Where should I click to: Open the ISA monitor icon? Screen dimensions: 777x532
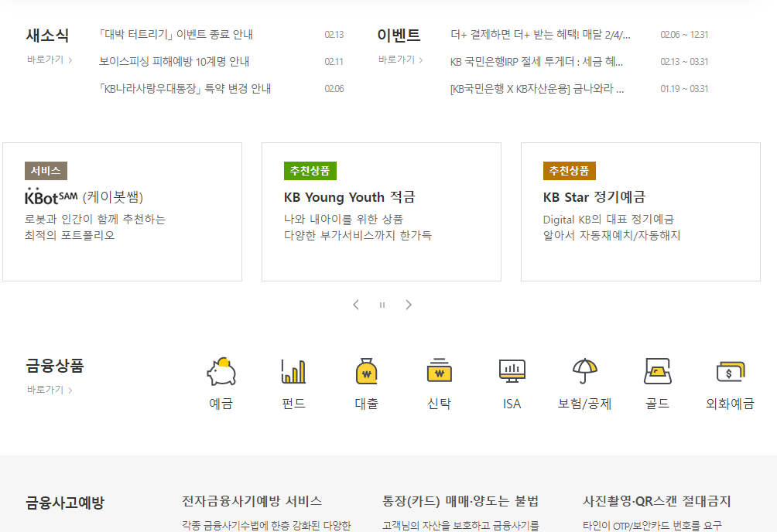pyautogui.click(x=512, y=371)
